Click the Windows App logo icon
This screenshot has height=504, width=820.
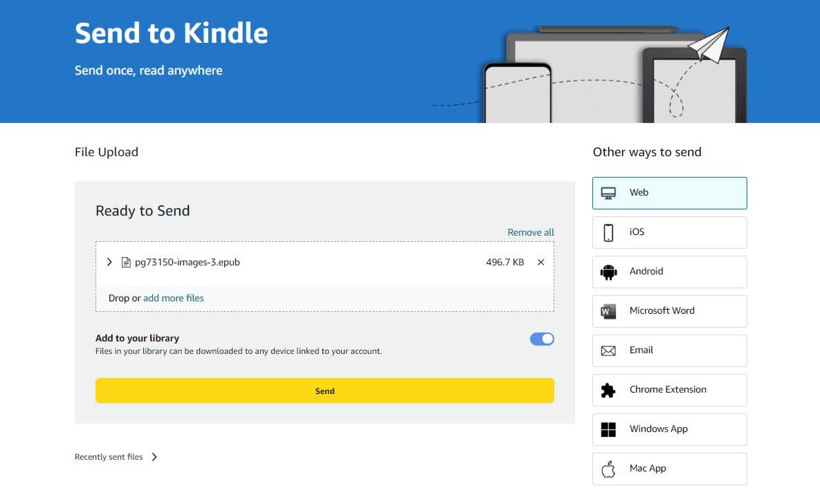[x=608, y=429]
